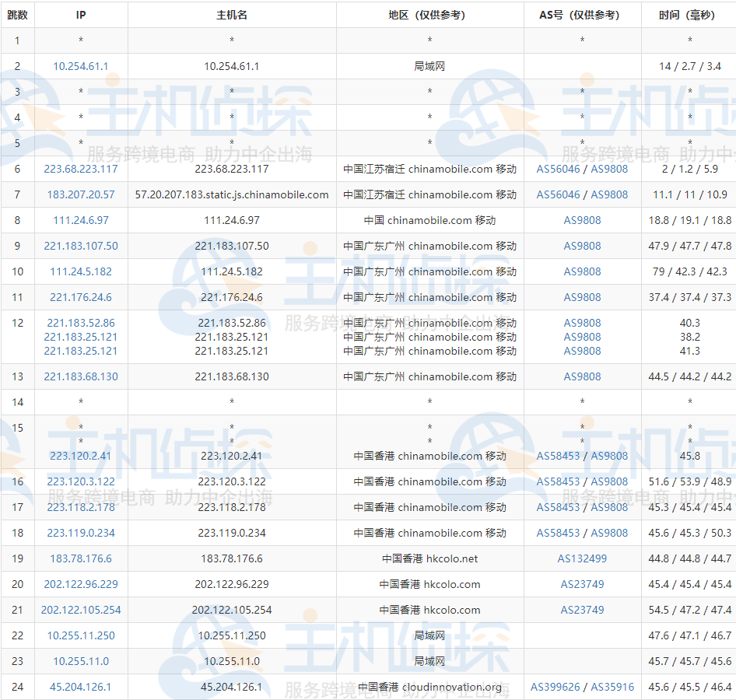Select the 地区 (仅供参考) column header
The image size is (736, 700).
(430, 15)
